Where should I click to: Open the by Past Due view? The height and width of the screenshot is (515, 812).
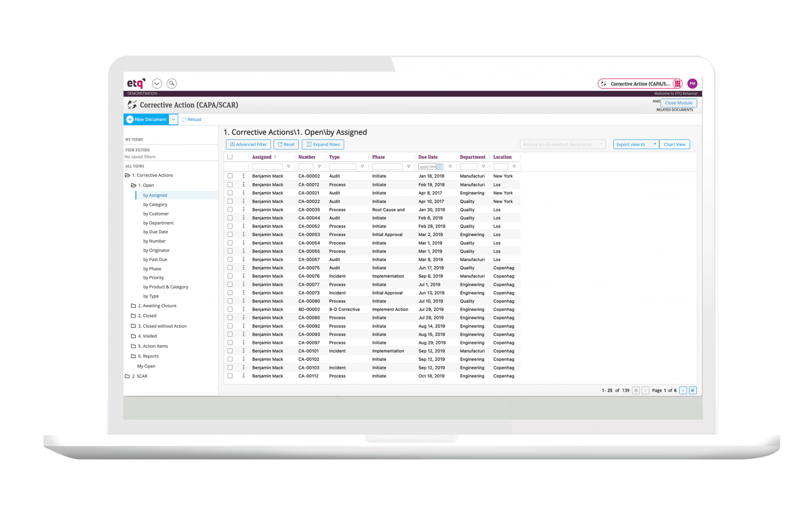[x=155, y=259]
